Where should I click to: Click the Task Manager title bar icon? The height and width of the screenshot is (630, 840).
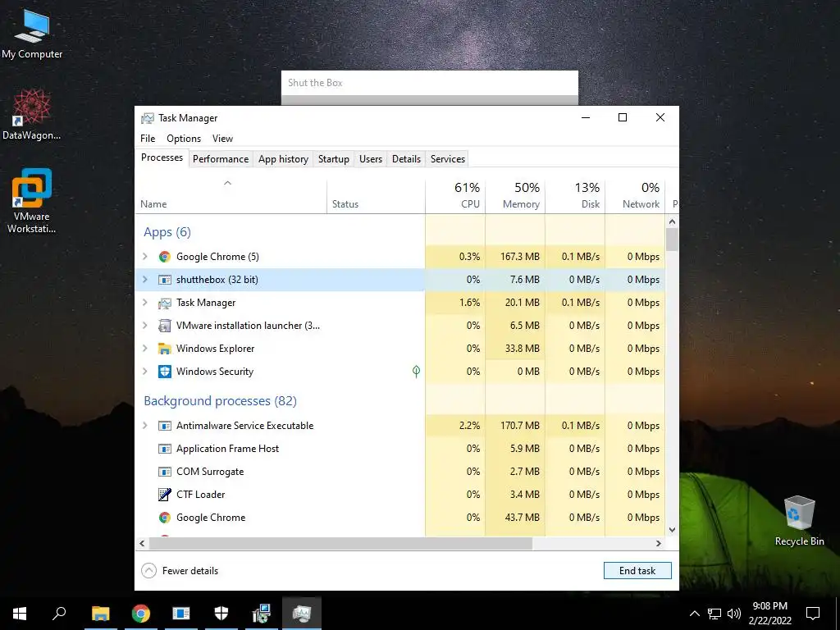point(148,118)
